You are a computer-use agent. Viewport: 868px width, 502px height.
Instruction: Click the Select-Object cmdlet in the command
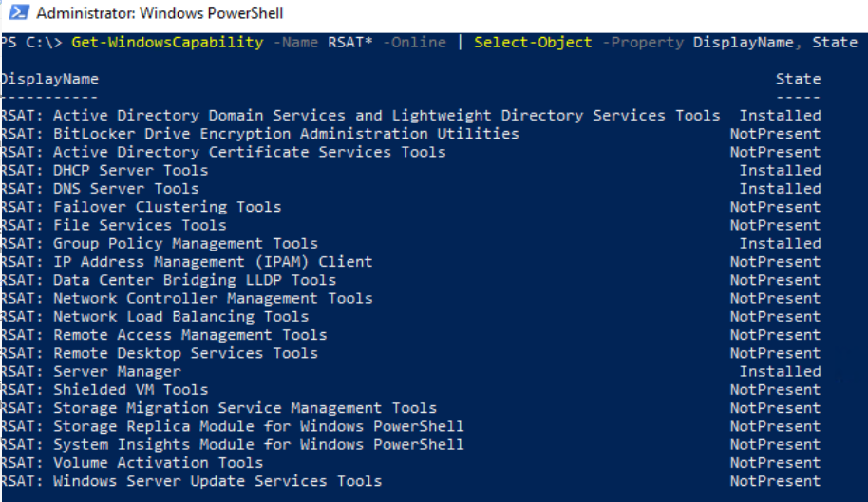click(x=533, y=43)
